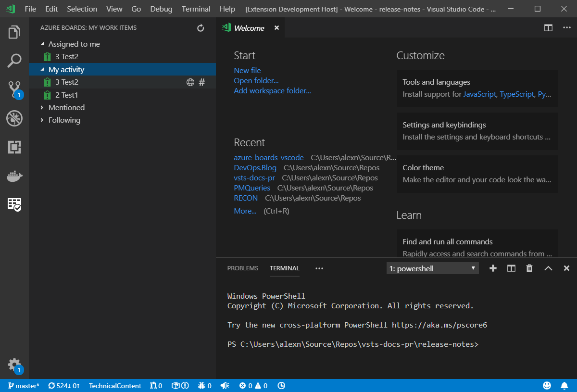The image size is (577, 392).
Task: Click the master* branch in status bar
Action: 24,386
